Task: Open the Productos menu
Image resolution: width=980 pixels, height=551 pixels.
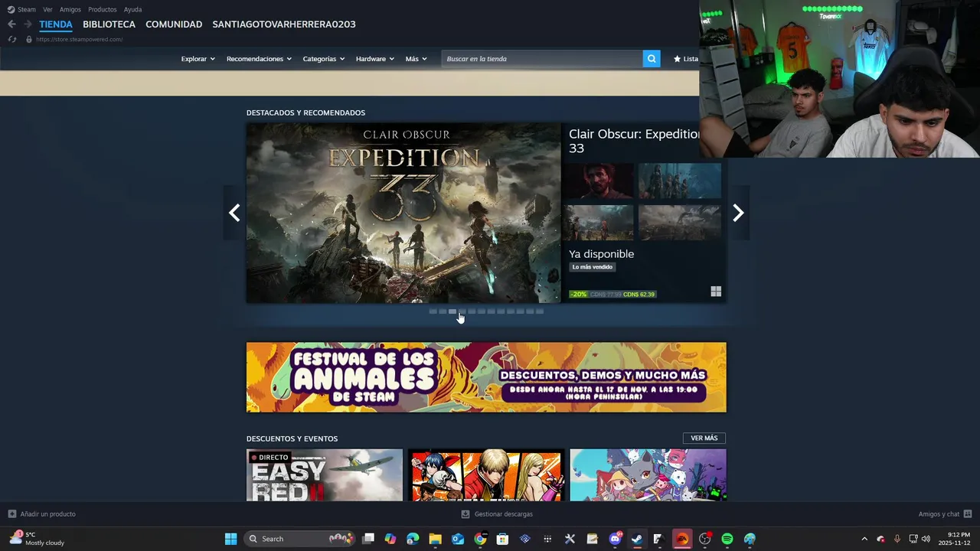Action: tap(103, 9)
